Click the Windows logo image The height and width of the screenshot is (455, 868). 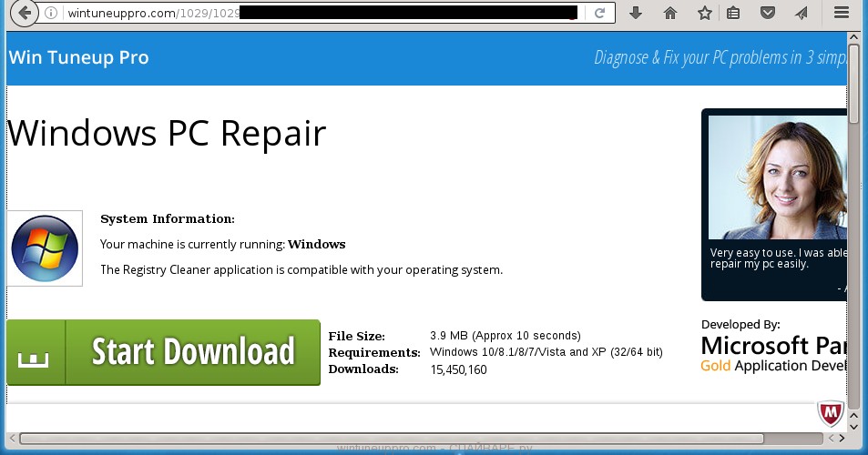click(x=45, y=248)
